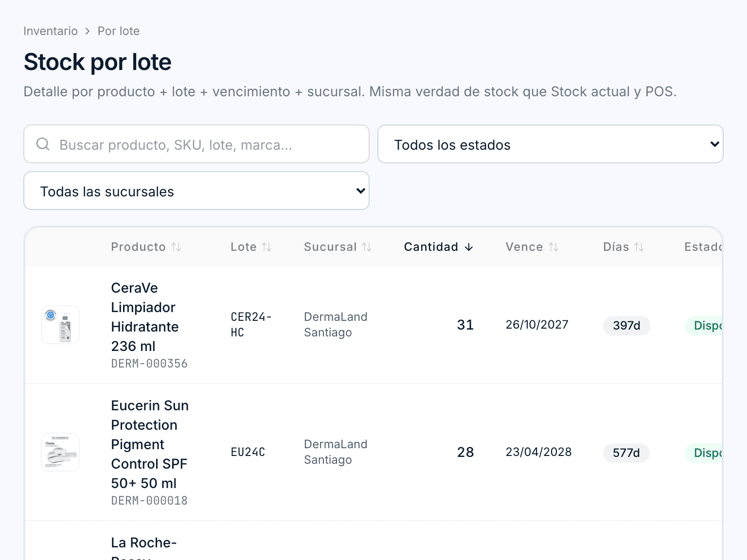Click DermaLand Santiago in Eucerin row
Viewport: 747px width, 560px height.
pyautogui.click(x=336, y=452)
